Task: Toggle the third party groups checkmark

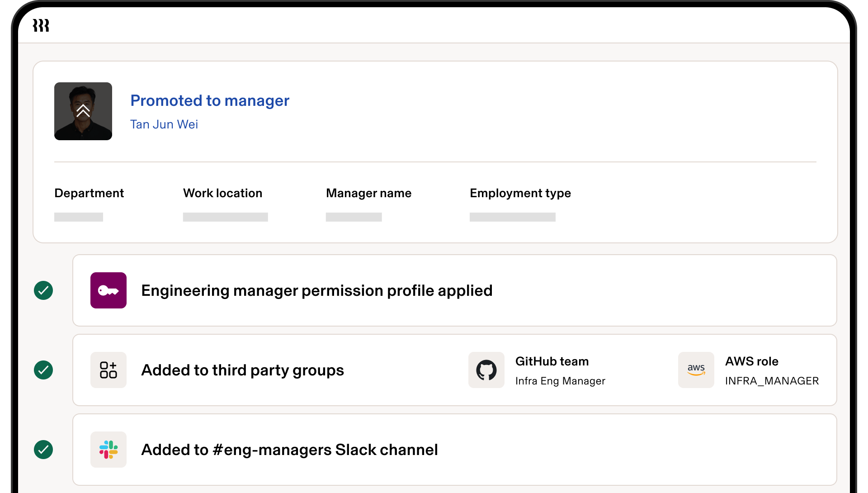Action: pyautogui.click(x=43, y=370)
